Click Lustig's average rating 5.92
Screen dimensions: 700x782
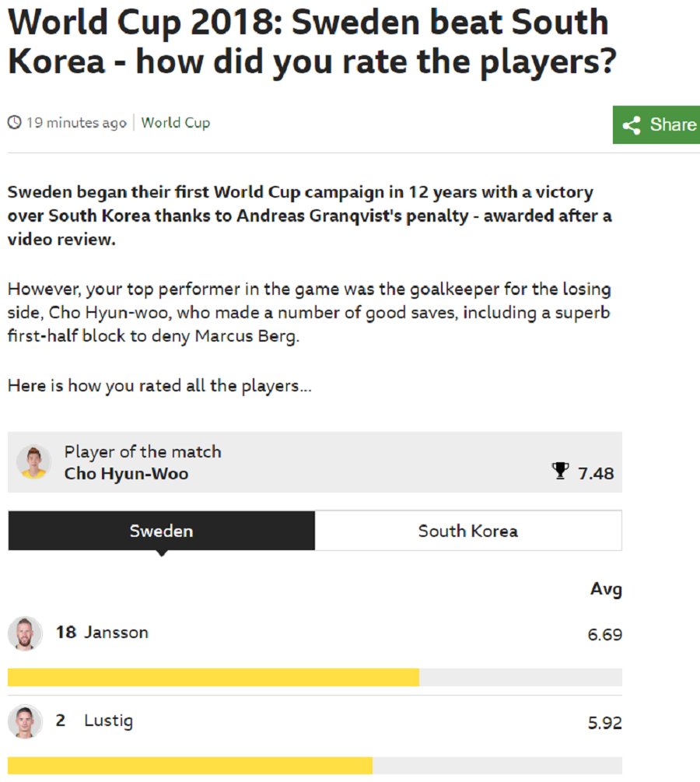pyautogui.click(x=605, y=723)
